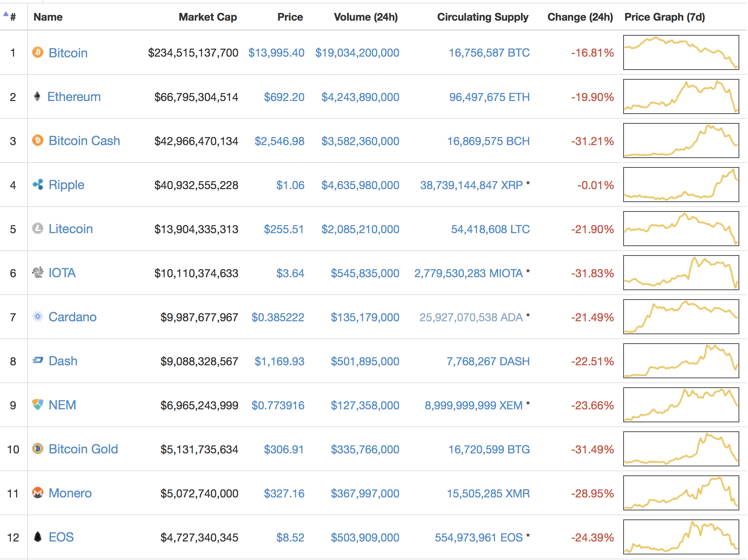This screenshot has height=560, width=748.
Task: Open the Bitcoin Gold name link
Action: coord(83,449)
